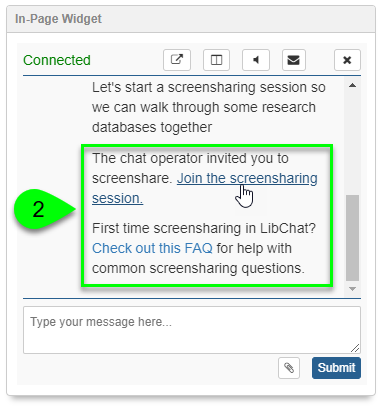Click the chat scrollbar up arrow

point(352,86)
